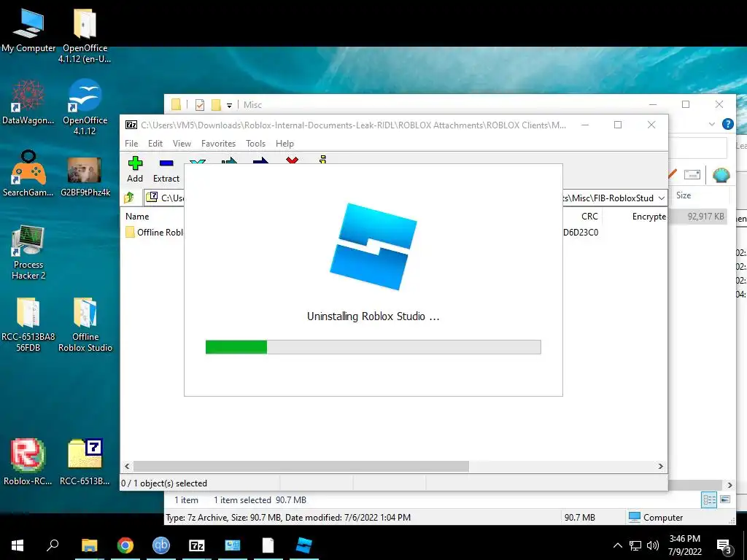
Task: Click the Computer label in Explorer status bar
Action: pos(662,518)
